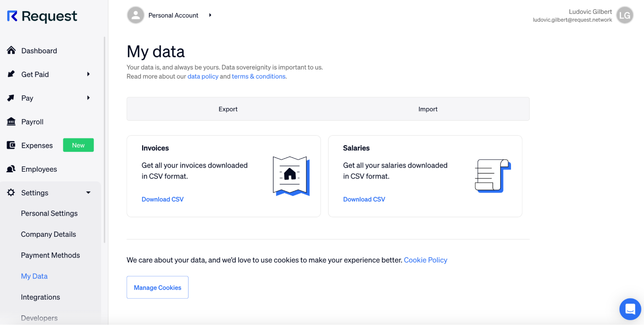Click the ludovic.gilbert@request.network email
The image size is (644, 325).
572,20
